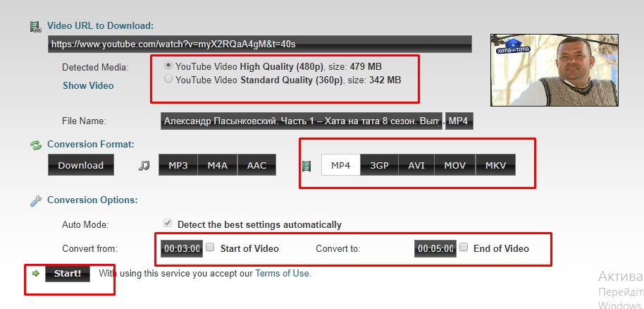Click the film download icon beside Video URL
This screenshot has width=644, height=309.
click(35, 26)
